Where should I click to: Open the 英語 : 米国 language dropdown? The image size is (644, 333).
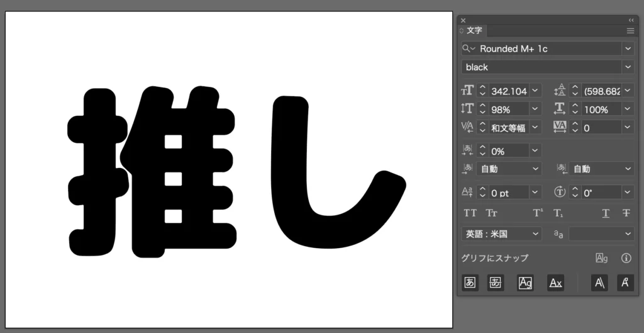[x=501, y=234]
